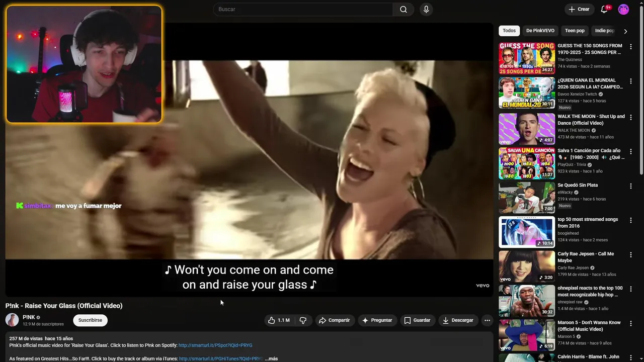Open options menu for Quien Gana video

631,81
